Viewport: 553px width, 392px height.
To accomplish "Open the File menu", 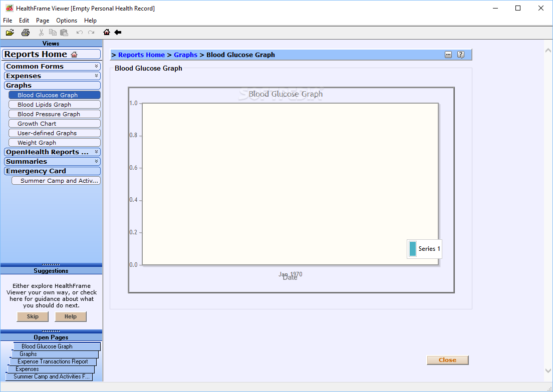I will click(8, 21).
